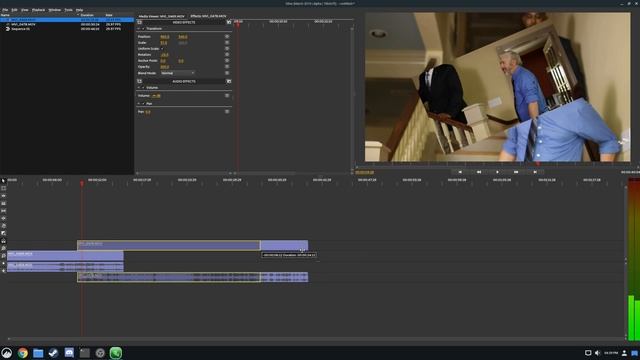Screen dimensions: 640x360
Task: Toggle the Transform effect enabled checkbox
Action: click(x=143, y=29)
